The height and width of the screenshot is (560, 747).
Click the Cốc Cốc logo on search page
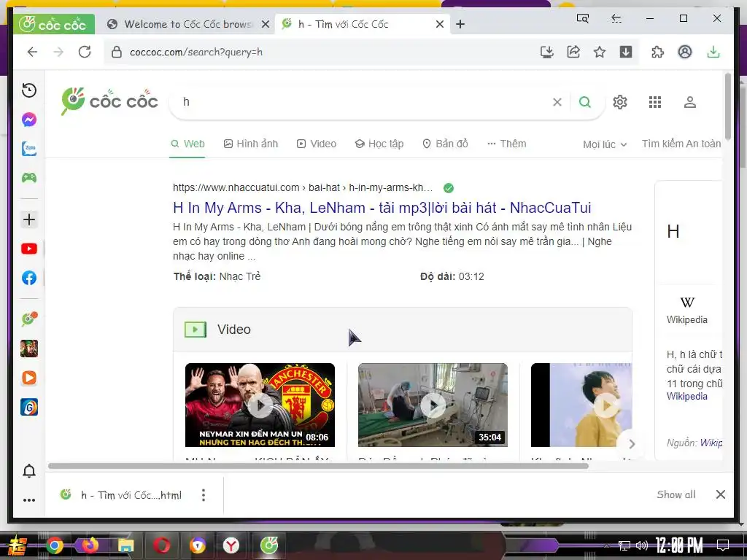pos(109,101)
